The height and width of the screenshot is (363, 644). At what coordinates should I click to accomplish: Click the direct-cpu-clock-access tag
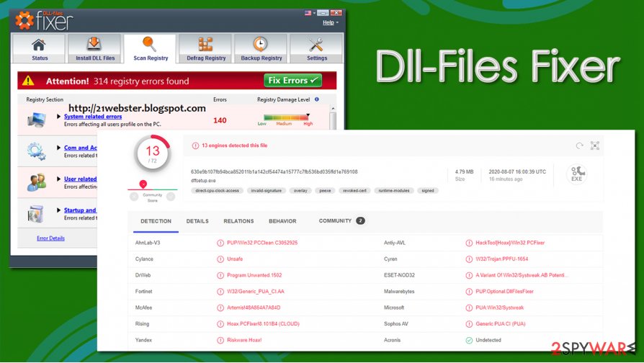click(x=218, y=191)
